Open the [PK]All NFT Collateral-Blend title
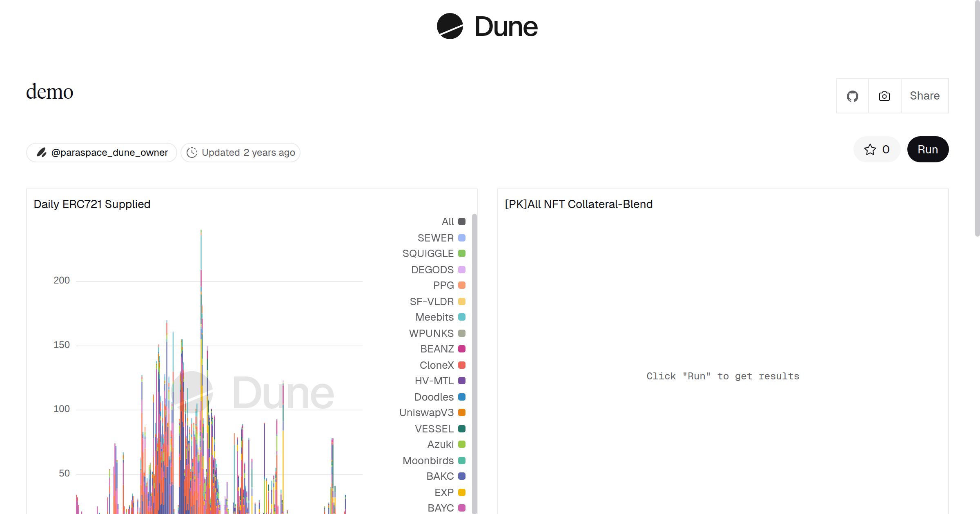Viewport: 980px width, 514px height. tap(579, 204)
